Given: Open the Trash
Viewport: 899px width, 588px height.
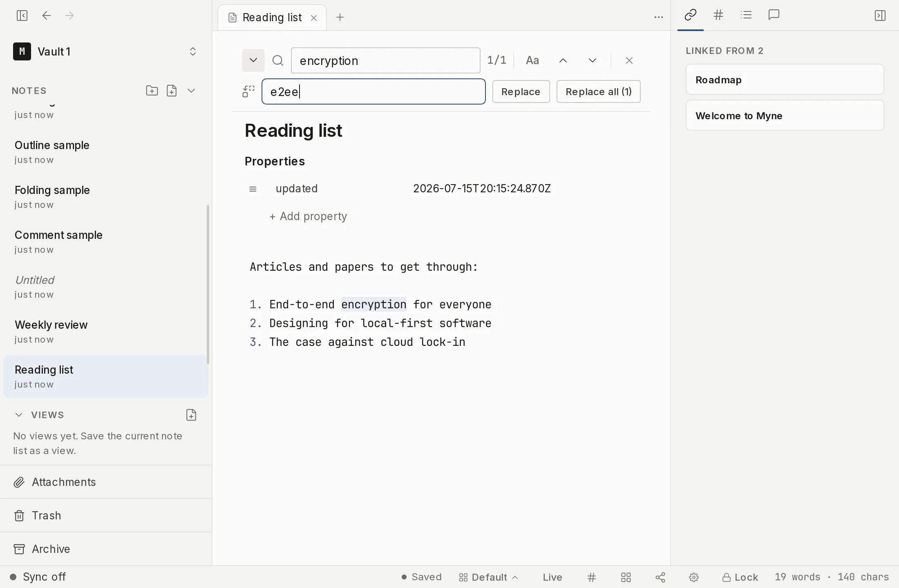Looking at the screenshot, I should tap(106, 516).
